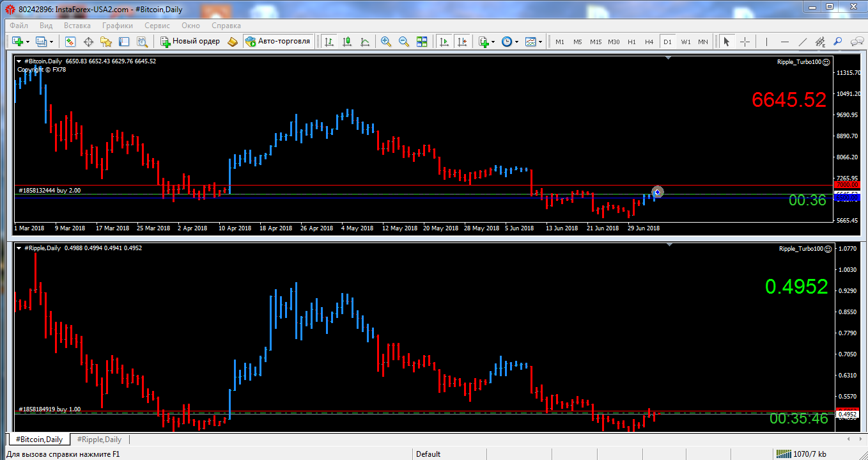This screenshot has height=460, width=868.
Task: Click the zoom out magnifier icon
Action: 404,42
